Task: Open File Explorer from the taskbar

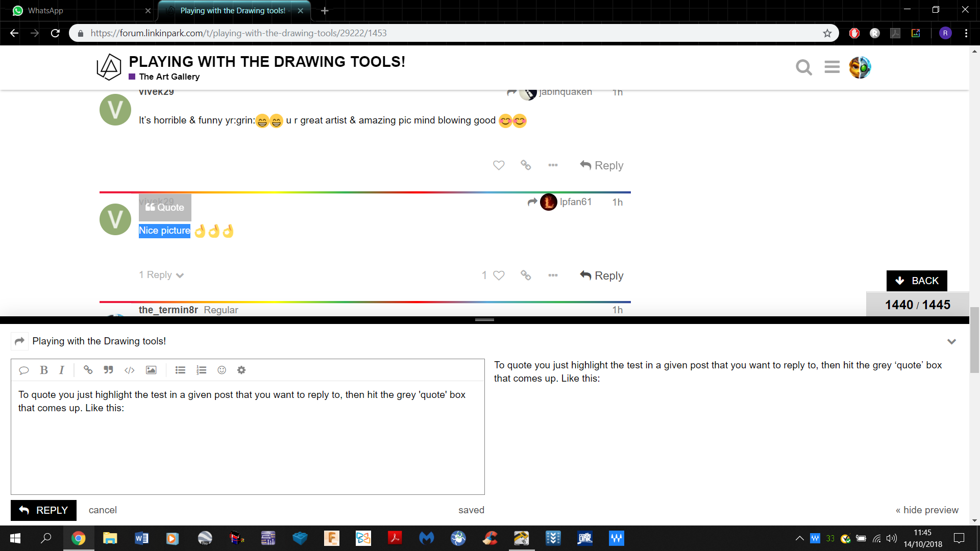Action: (110, 538)
